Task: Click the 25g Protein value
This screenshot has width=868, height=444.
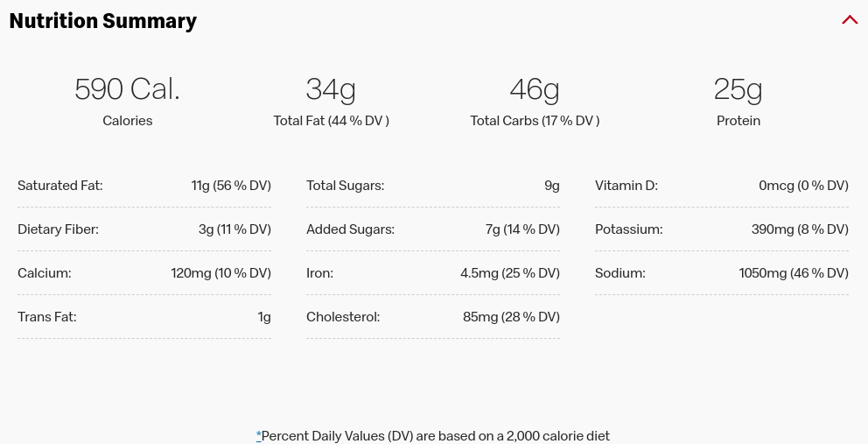Action: click(x=738, y=88)
